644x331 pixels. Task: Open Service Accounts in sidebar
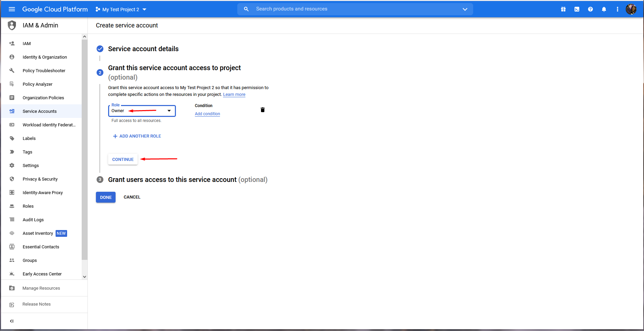(39, 111)
